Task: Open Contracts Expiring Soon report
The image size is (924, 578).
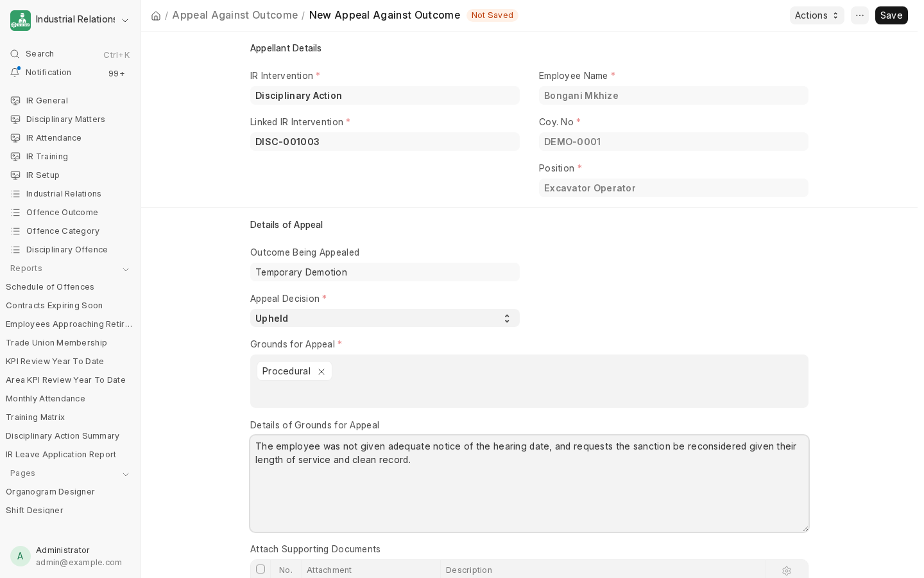Action: tap(54, 306)
